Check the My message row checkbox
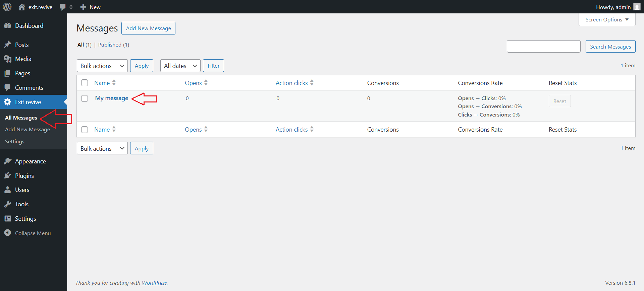Viewport: 644px width, 291px height. pyautogui.click(x=85, y=98)
